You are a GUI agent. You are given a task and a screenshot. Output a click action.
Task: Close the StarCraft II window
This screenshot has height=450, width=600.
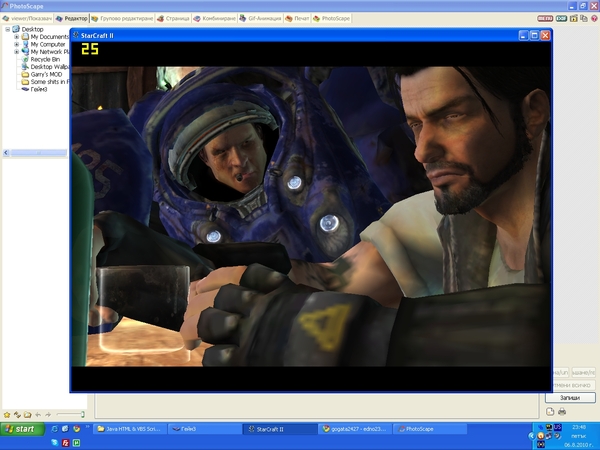click(x=545, y=36)
